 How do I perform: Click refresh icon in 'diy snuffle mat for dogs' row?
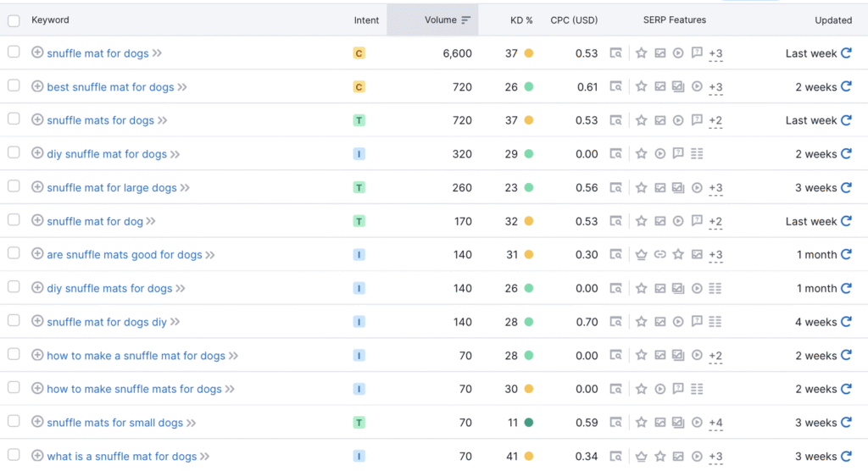tap(846, 154)
